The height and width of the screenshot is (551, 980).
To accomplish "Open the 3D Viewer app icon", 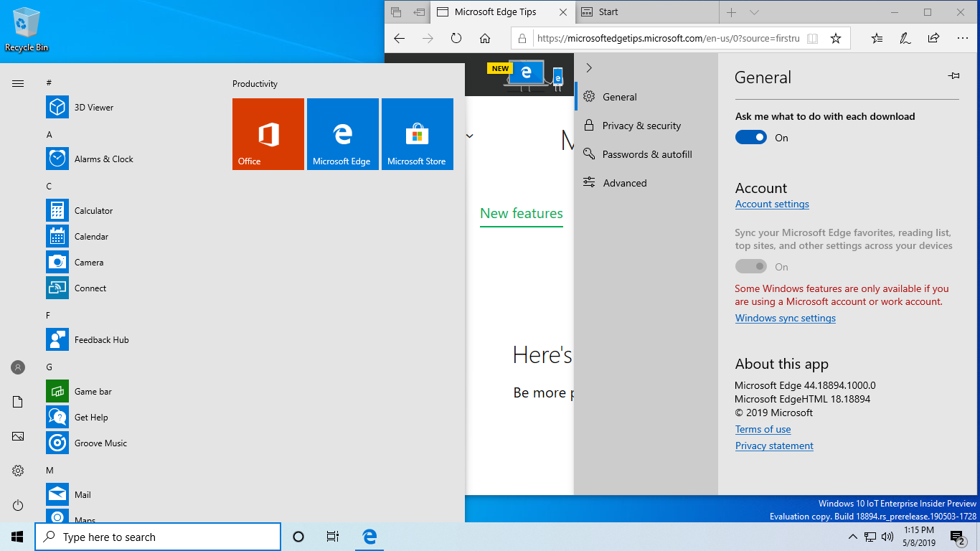I will (x=57, y=108).
